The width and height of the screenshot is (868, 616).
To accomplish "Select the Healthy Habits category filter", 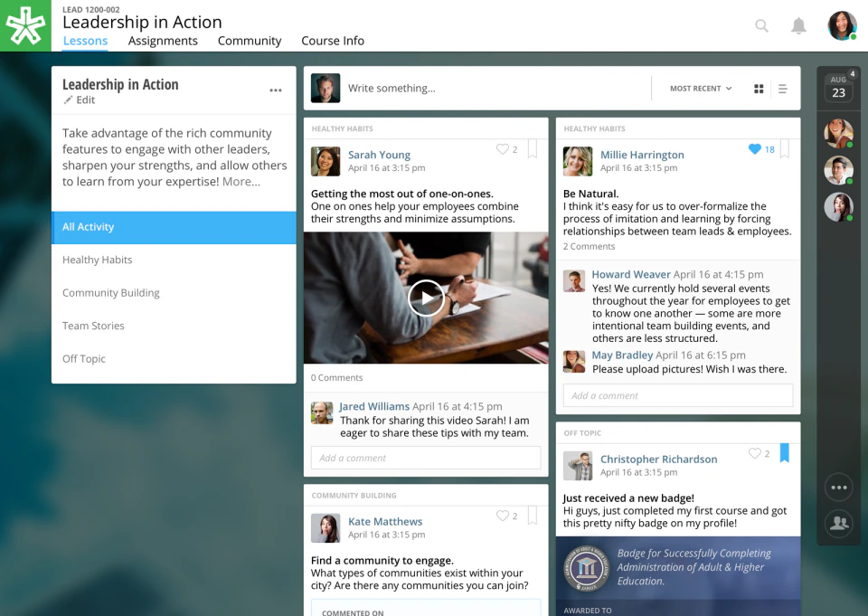I will click(97, 260).
